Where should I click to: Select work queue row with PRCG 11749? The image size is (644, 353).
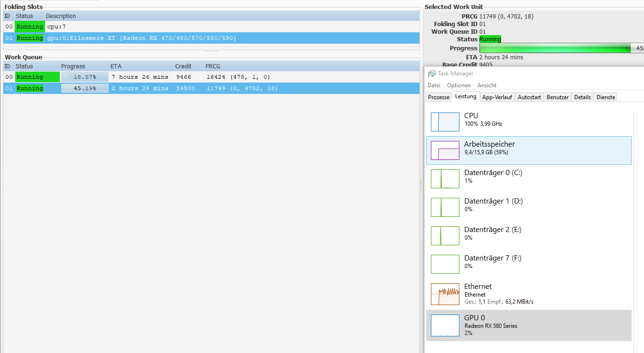tap(211, 88)
